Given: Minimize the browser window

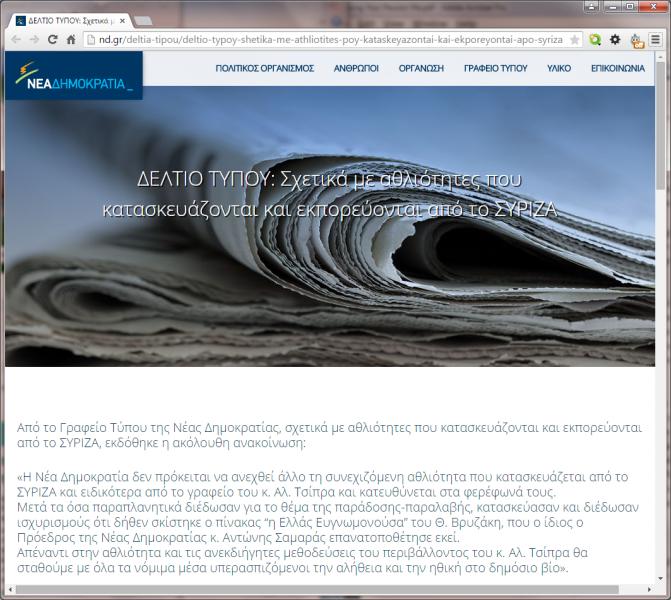Looking at the screenshot, I should click(x=613, y=6).
